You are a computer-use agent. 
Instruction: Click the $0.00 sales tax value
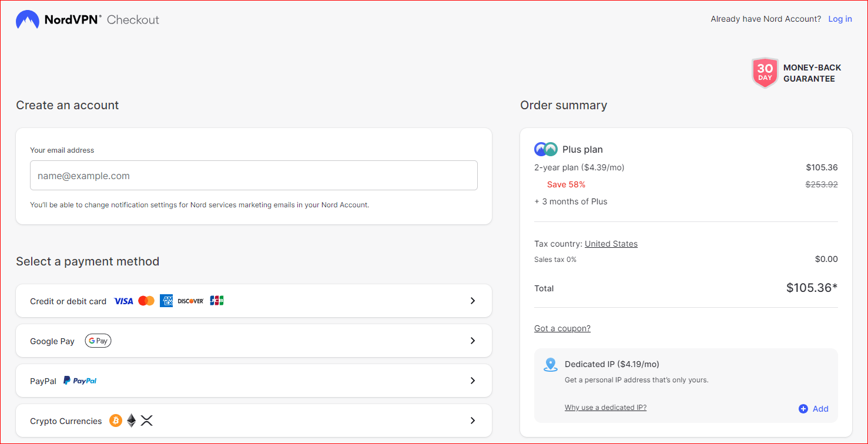point(826,259)
